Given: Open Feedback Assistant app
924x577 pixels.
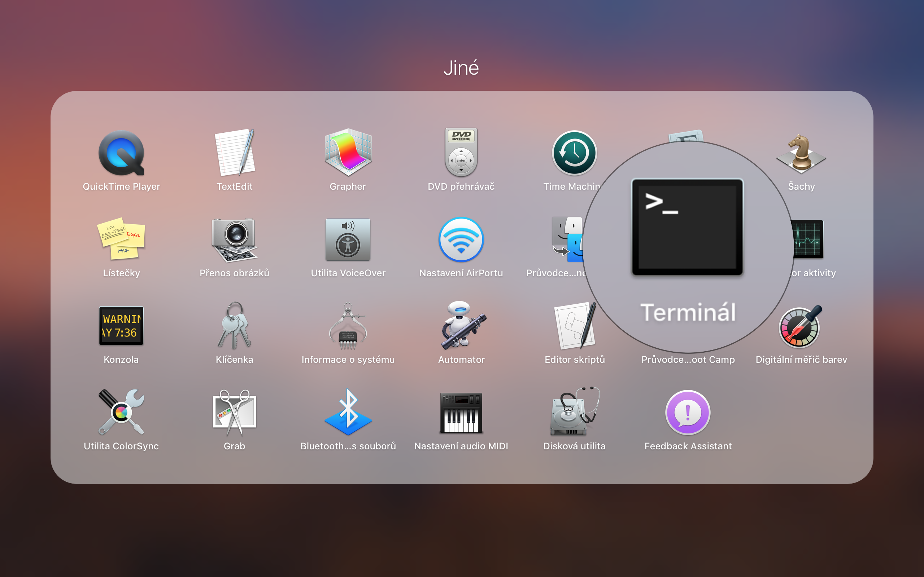Looking at the screenshot, I should coord(688,412).
